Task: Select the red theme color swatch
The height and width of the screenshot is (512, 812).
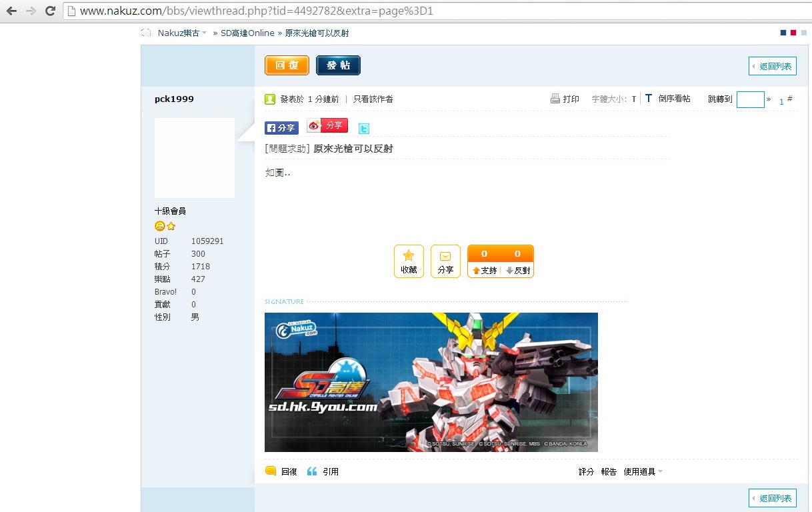Action: pos(793,33)
